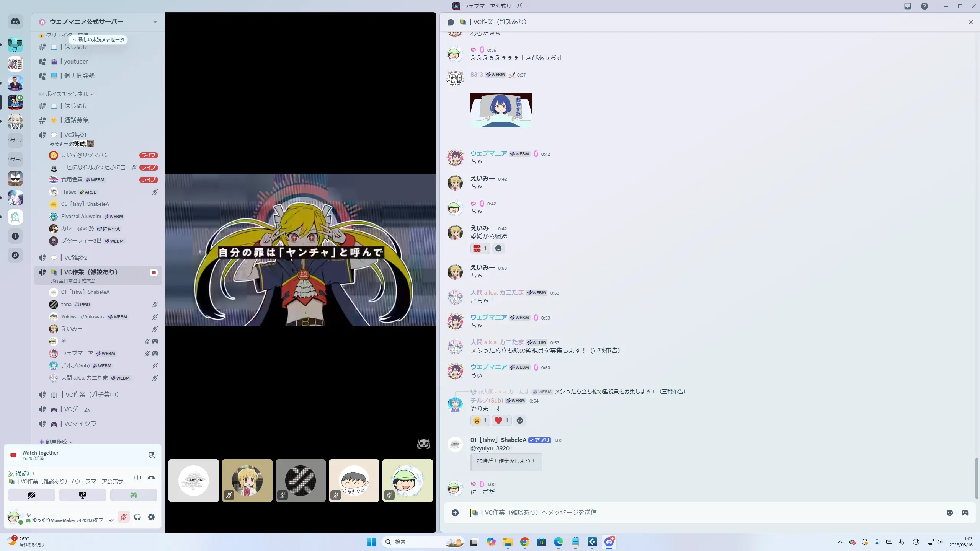Image resolution: width=980 pixels, height=551 pixels.
Task: Open the inbox icon in title bar
Action: (x=908, y=6)
